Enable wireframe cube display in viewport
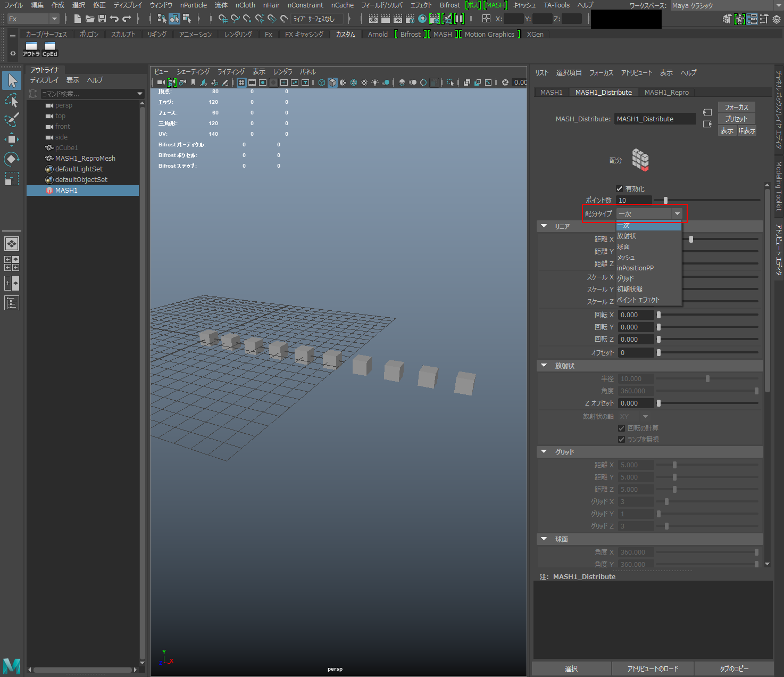This screenshot has width=784, height=677. pos(322,82)
